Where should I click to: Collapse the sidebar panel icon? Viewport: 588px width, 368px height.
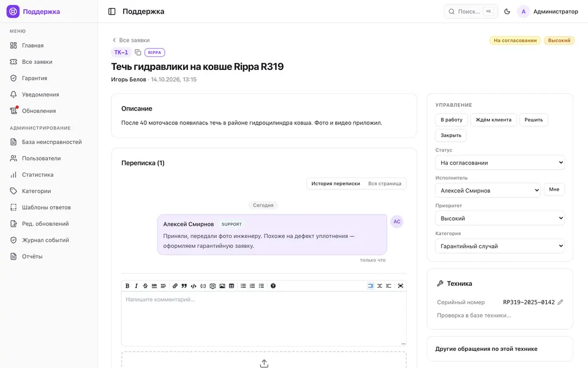click(x=111, y=11)
